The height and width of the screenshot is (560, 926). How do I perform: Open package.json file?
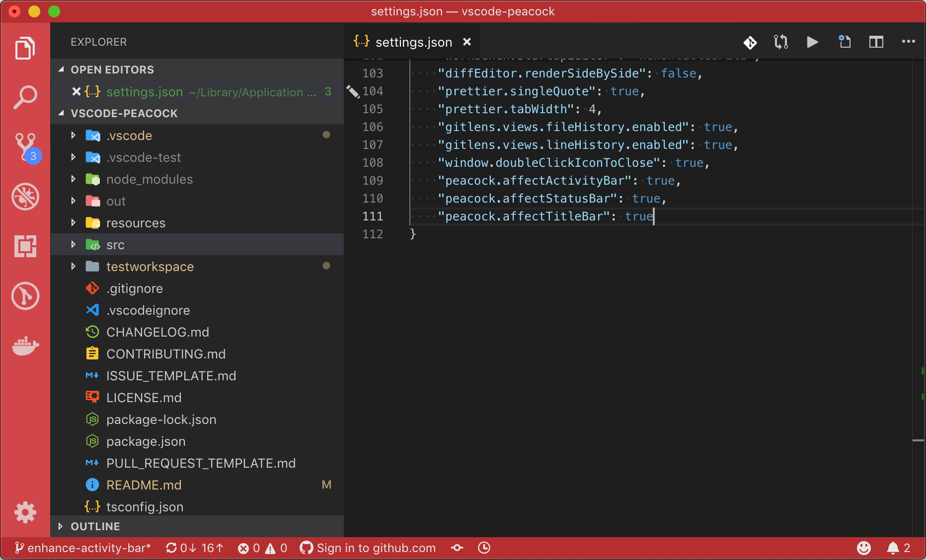(197, 441)
